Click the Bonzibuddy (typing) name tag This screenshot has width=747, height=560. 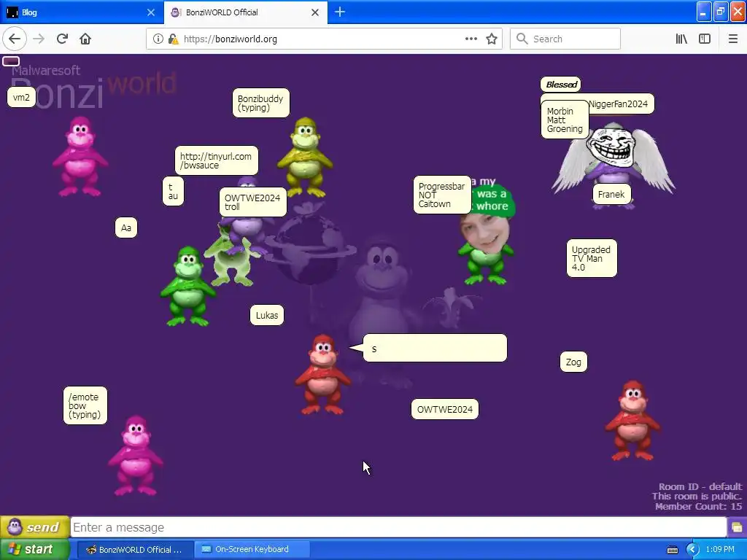tap(260, 103)
